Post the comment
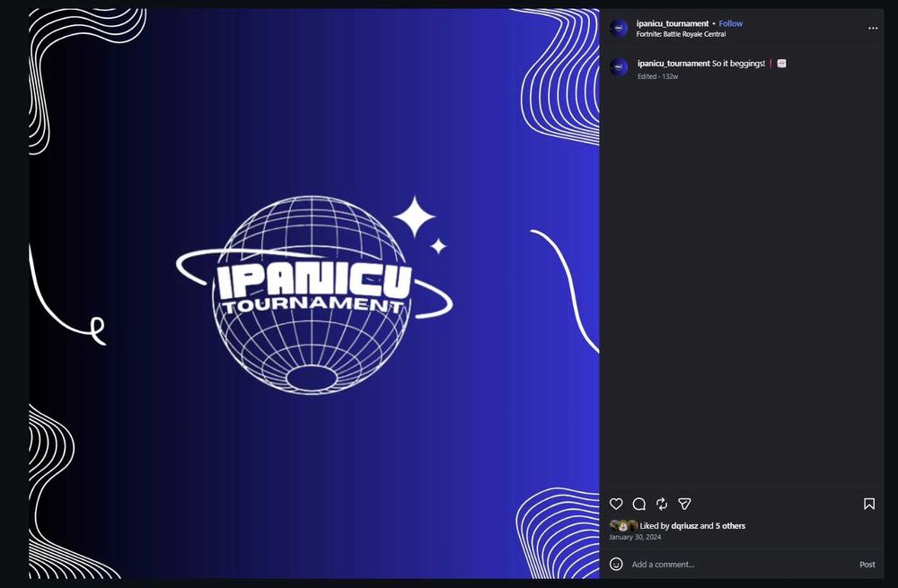898x588 pixels. click(867, 564)
